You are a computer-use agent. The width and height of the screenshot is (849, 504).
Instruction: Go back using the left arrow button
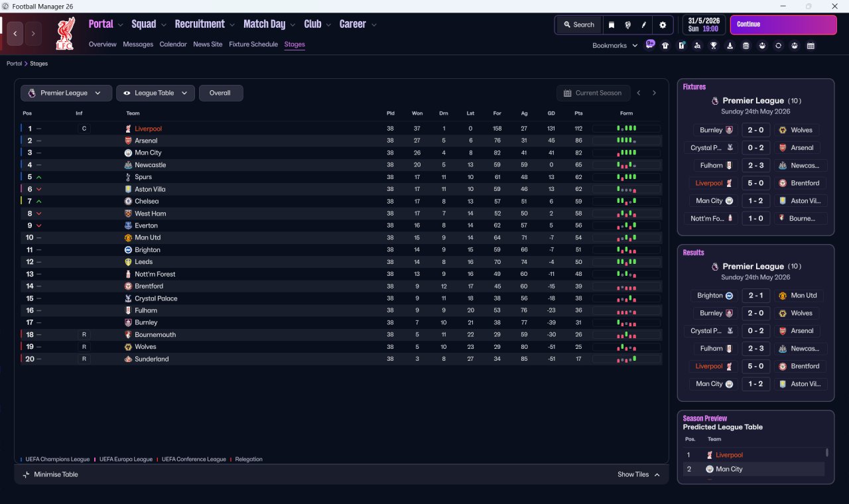15,33
